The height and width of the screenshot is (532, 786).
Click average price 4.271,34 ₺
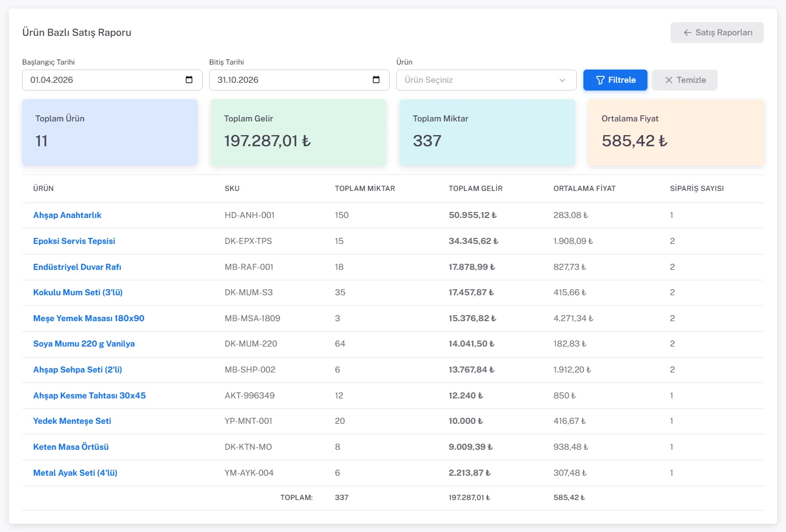pos(573,318)
